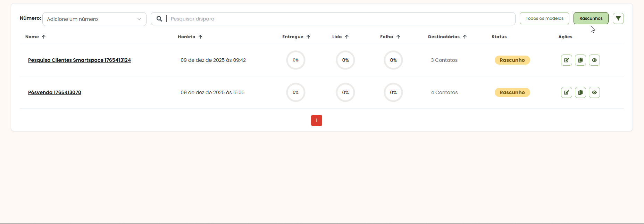Sort by the Entregue column arrow
The width and height of the screenshot is (644, 224).
(308, 37)
